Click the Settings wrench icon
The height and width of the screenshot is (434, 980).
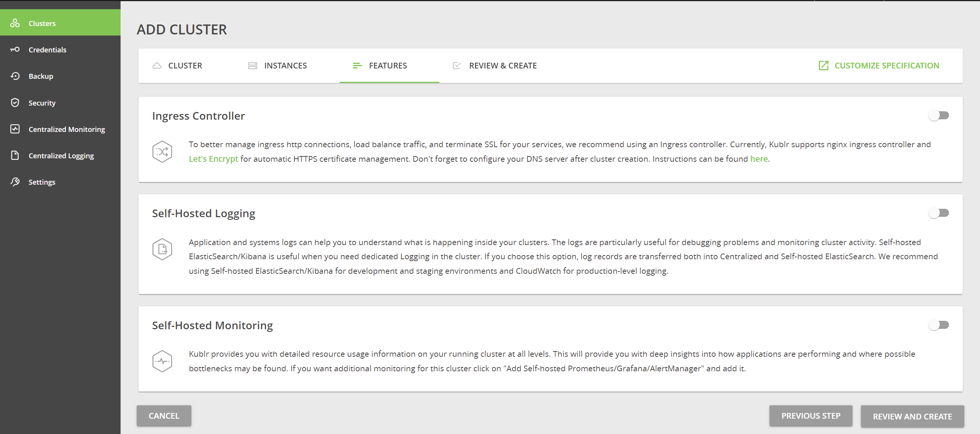[15, 182]
